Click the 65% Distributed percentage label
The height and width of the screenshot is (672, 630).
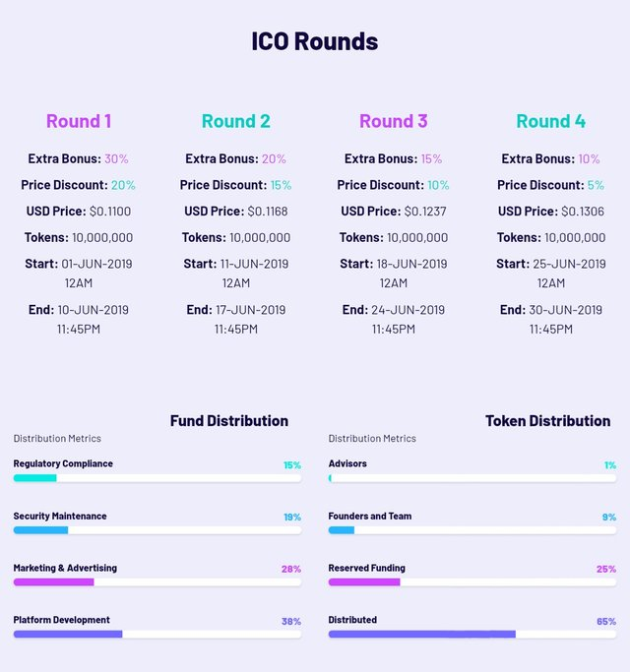606,622
